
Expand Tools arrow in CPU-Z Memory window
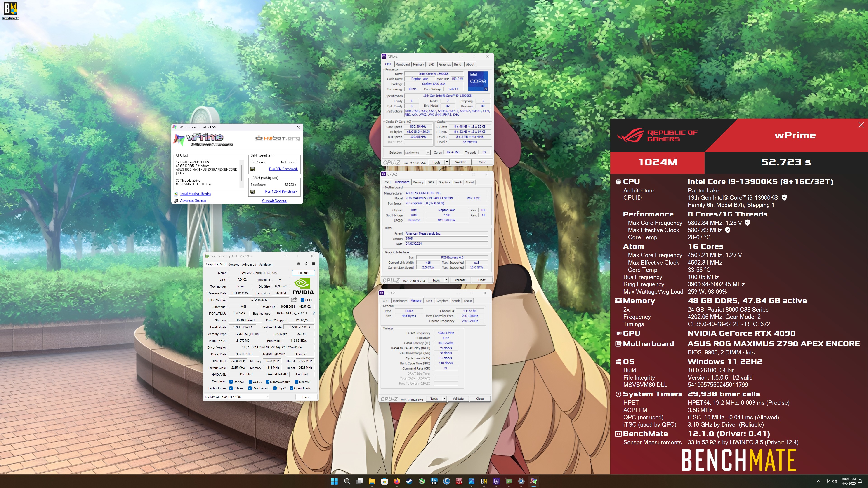(x=444, y=399)
